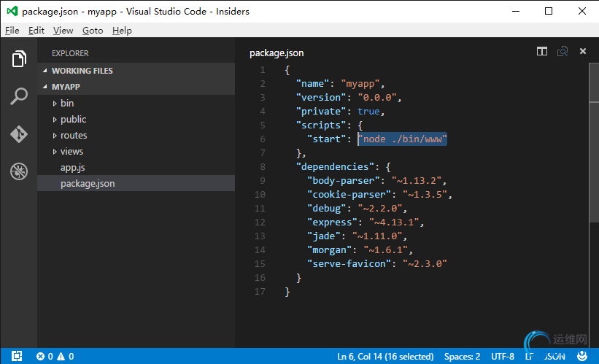Click Ln 6, Col 14 status entry
The width and height of the screenshot is (599, 364).
(385, 357)
